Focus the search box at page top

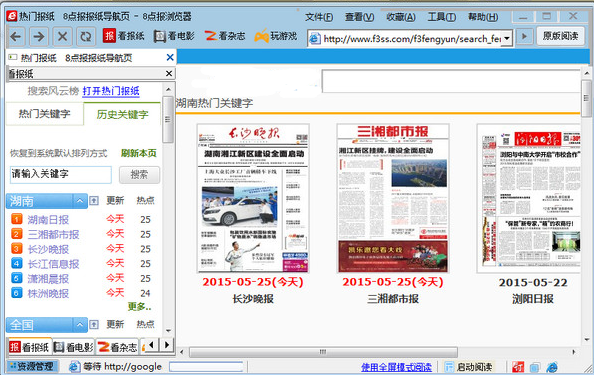coord(451,81)
